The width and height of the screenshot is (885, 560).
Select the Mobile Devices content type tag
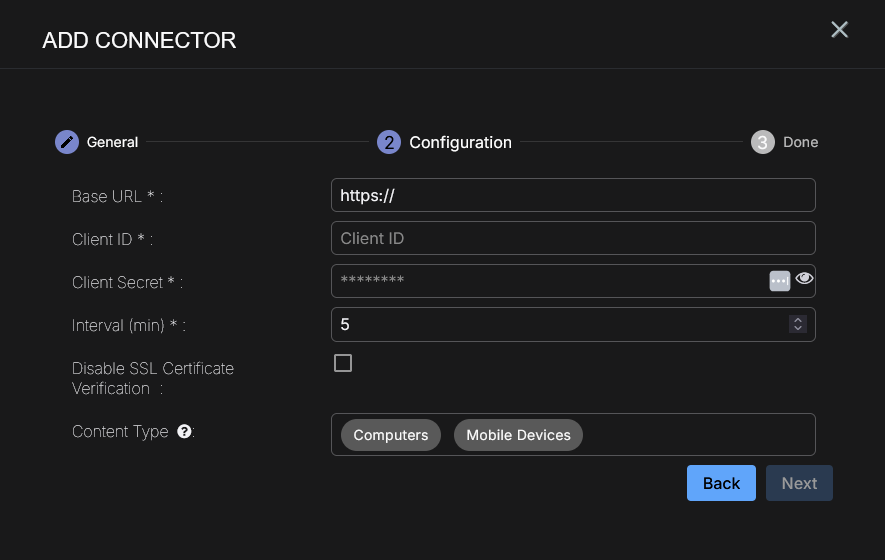click(x=518, y=435)
